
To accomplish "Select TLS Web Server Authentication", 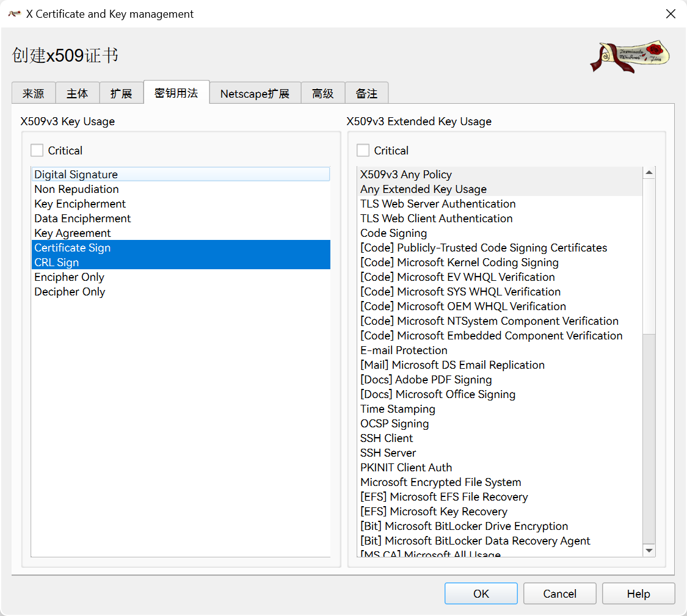I will coord(500,203).
